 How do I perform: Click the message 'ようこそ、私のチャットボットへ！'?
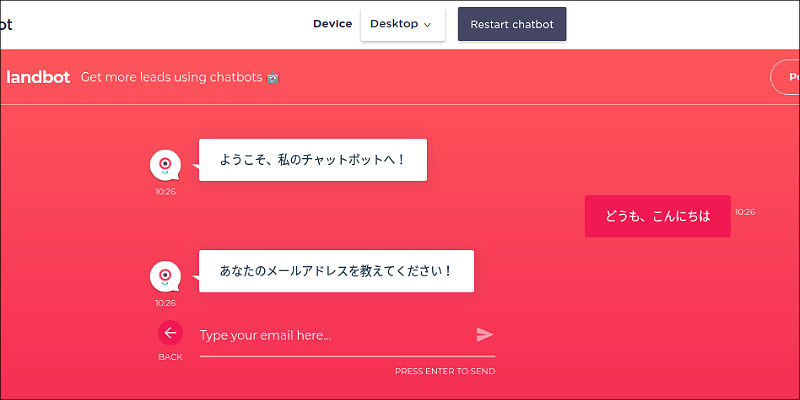pos(312,160)
